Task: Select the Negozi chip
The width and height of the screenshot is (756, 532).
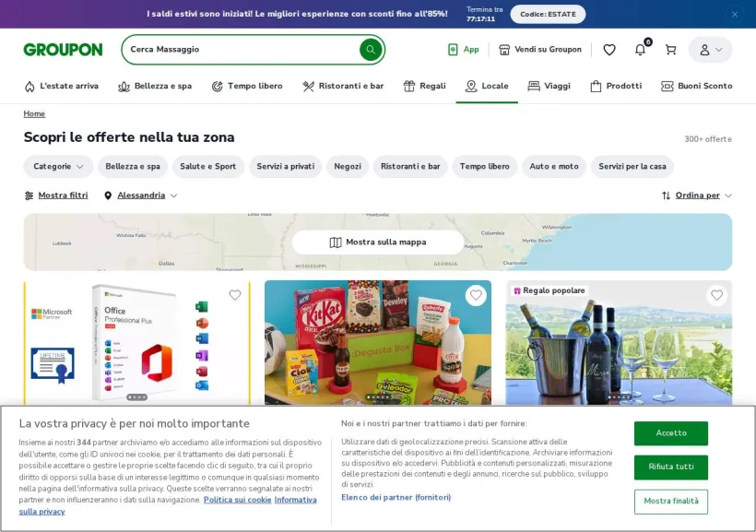Action: pos(348,166)
